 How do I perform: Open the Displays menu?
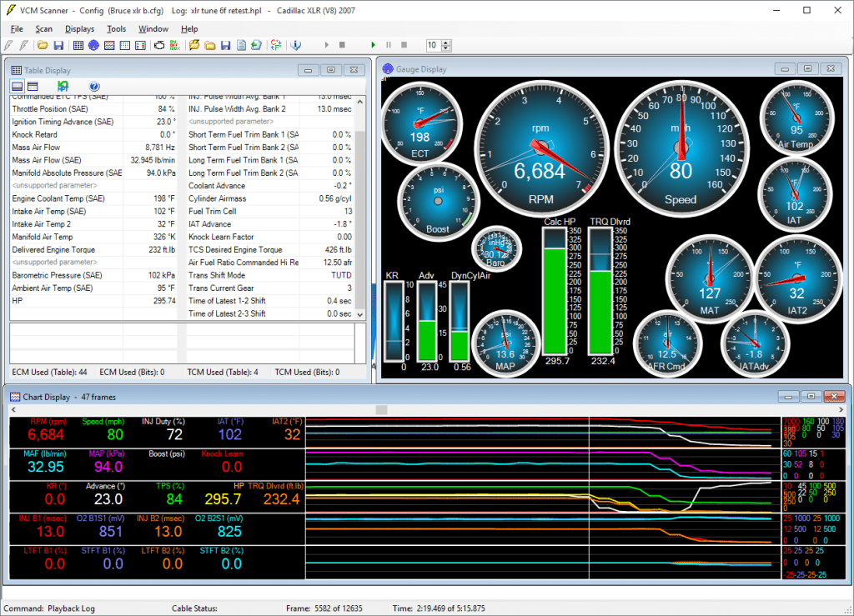[x=79, y=28]
